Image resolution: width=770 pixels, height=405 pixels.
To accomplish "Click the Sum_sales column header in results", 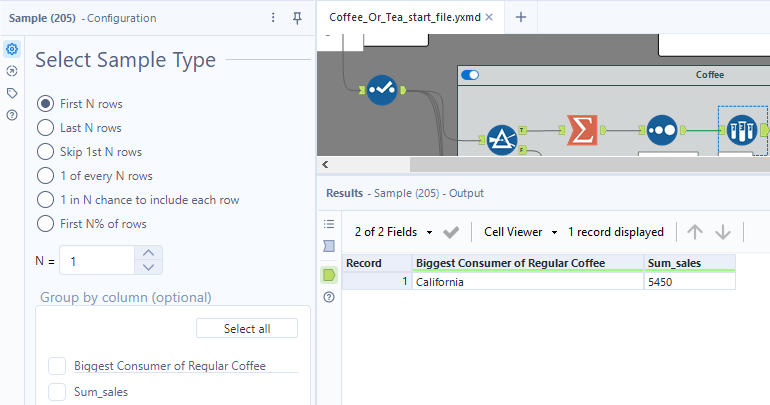I will click(x=689, y=263).
